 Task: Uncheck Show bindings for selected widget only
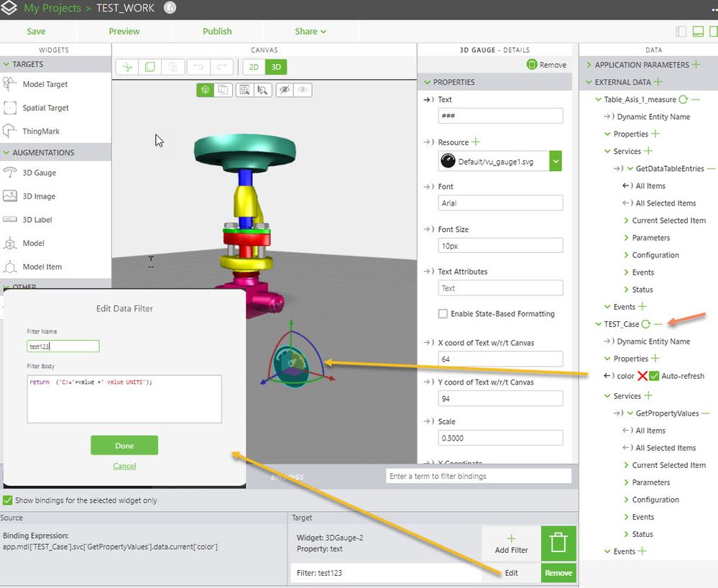tap(8, 500)
